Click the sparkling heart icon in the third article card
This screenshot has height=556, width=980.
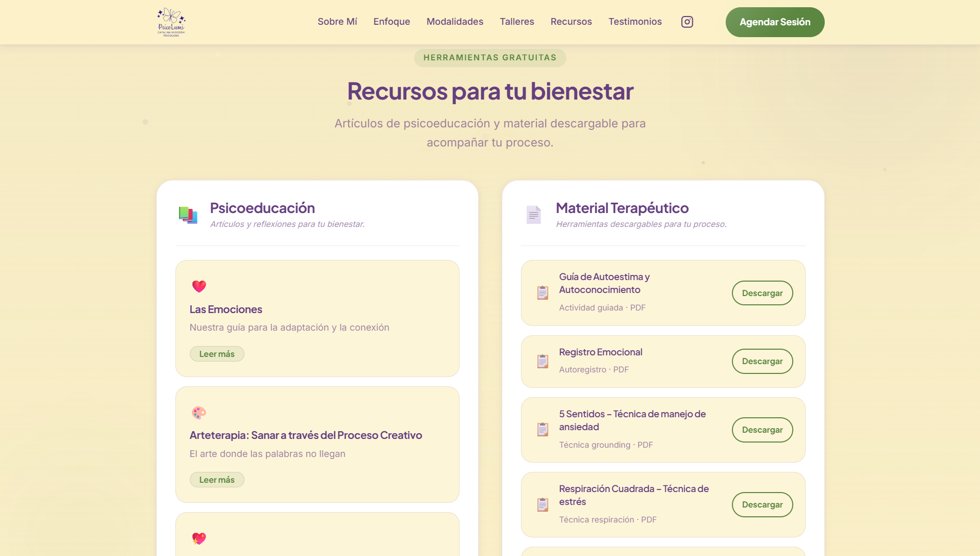[x=199, y=538]
